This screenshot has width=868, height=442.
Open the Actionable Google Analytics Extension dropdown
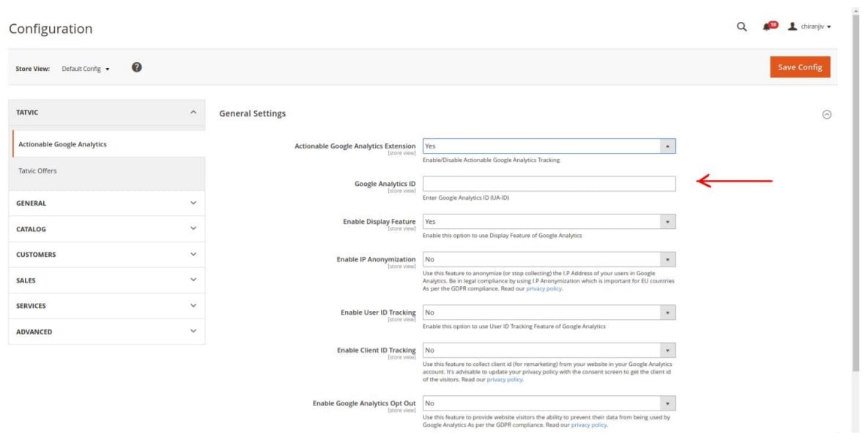click(x=549, y=146)
